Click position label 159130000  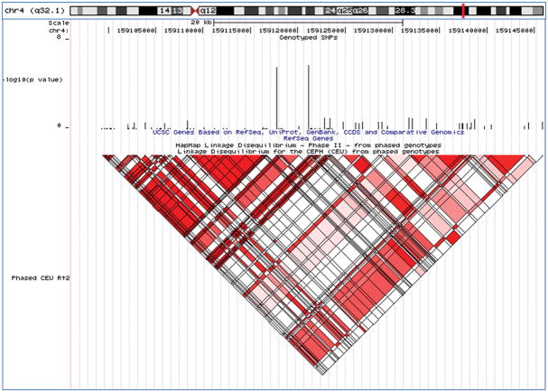(x=373, y=31)
